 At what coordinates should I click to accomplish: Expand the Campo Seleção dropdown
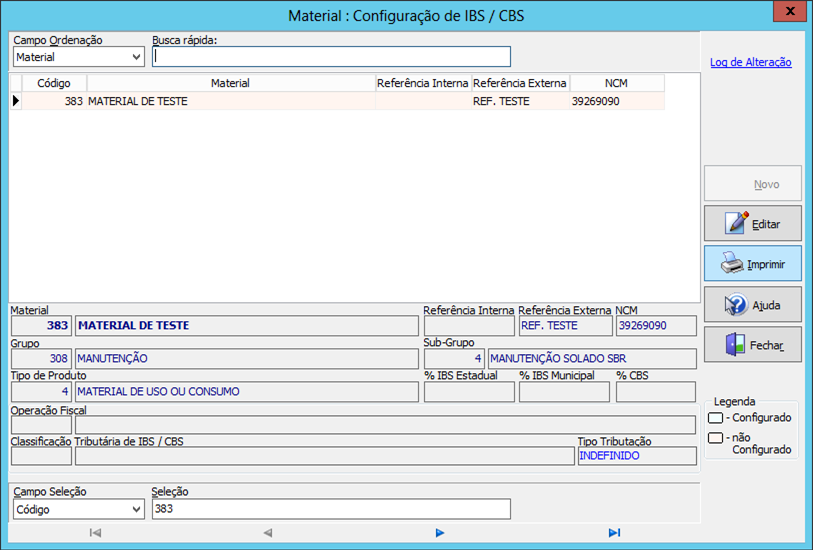pyautogui.click(x=136, y=510)
